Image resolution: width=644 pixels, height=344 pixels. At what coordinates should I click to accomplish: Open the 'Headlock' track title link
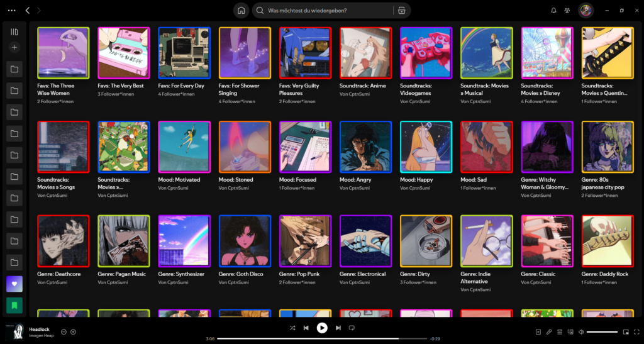[x=40, y=330]
